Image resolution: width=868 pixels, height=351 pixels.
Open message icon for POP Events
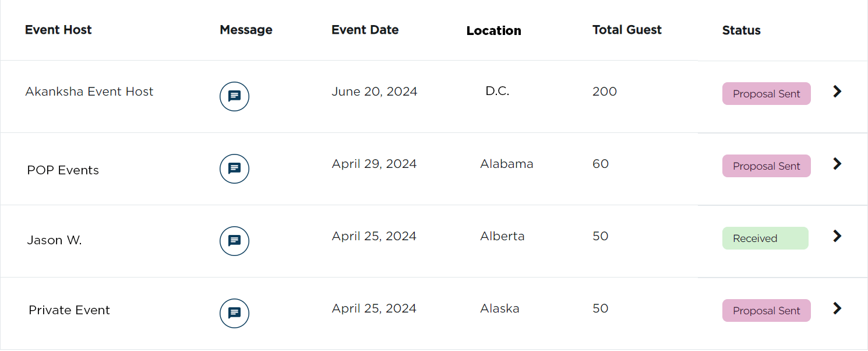234,169
